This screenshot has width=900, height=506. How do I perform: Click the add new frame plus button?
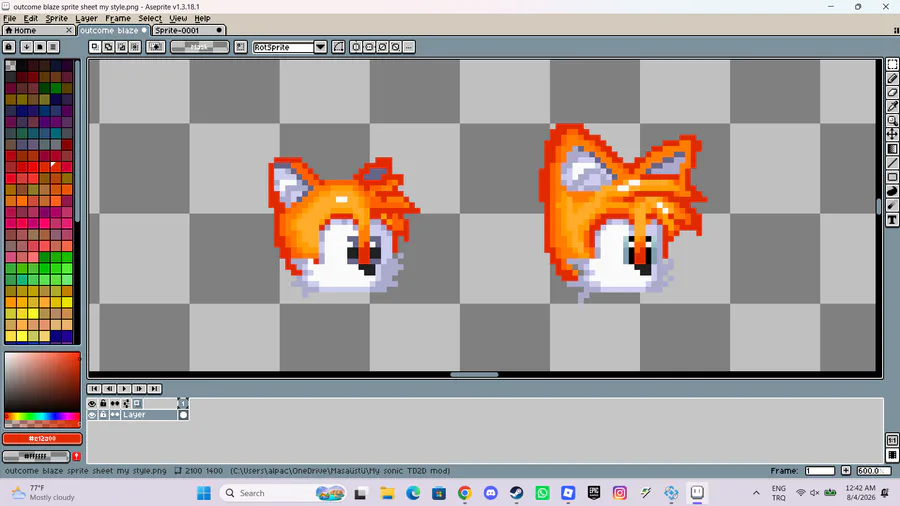pos(845,470)
